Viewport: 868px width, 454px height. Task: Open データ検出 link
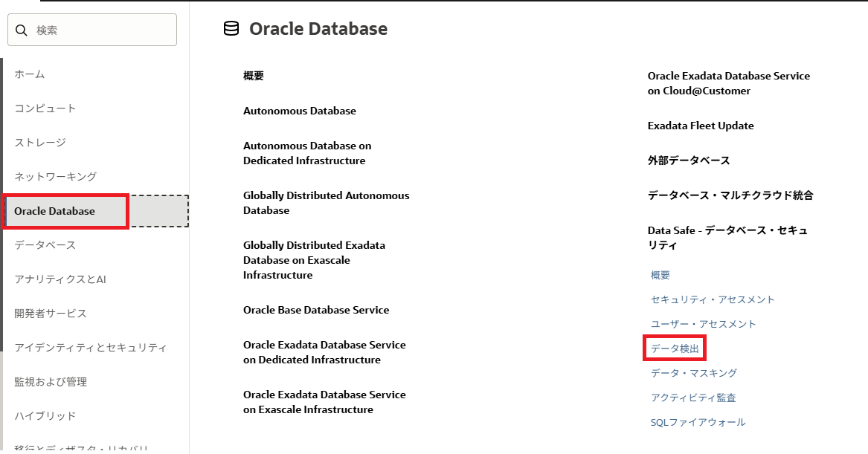click(x=675, y=348)
